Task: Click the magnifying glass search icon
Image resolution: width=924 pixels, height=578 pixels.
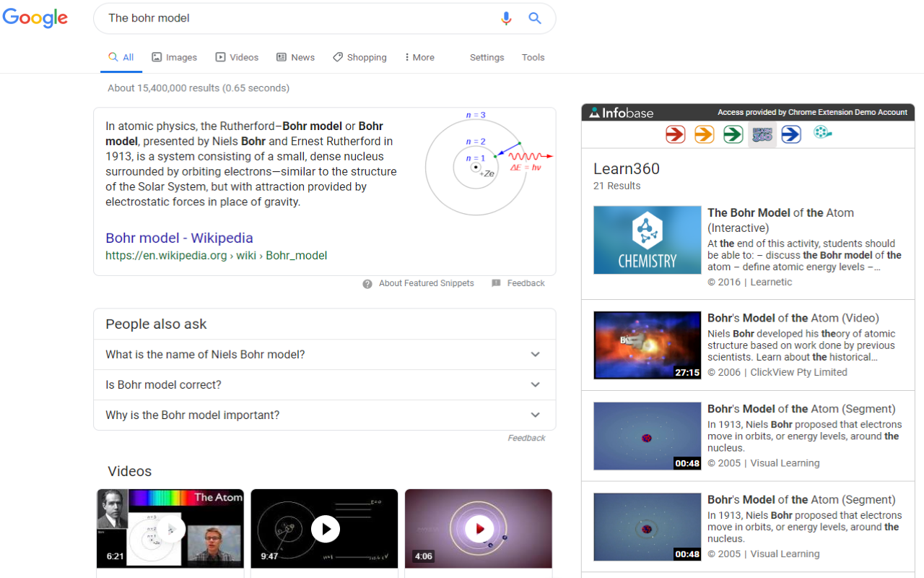Action: pyautogui.click(x=534, y=17)
